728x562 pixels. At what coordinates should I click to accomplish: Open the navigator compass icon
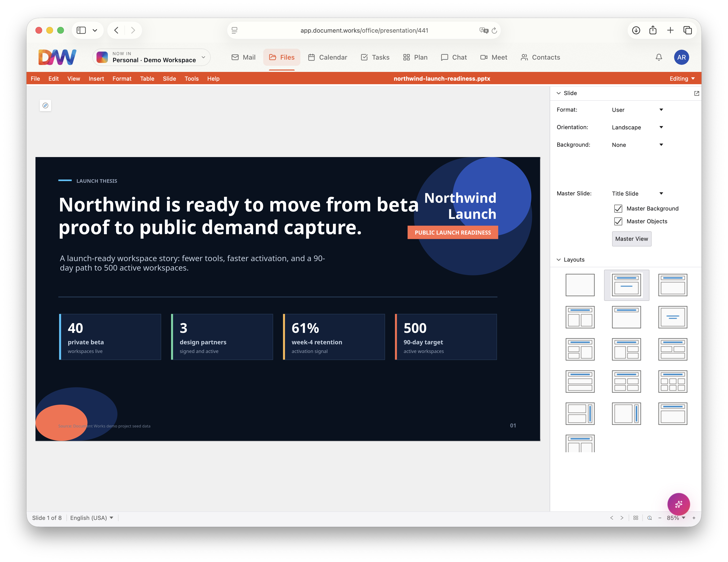[x=45, y=106]
